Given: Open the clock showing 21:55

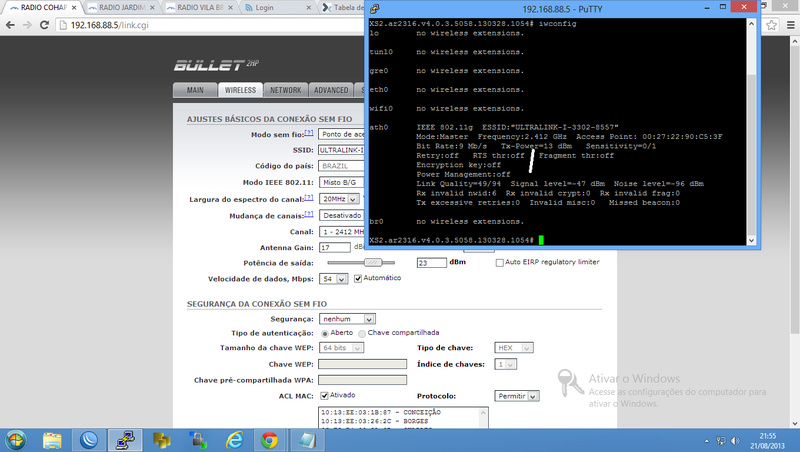Looking at the screenshot, I should 767,441.
